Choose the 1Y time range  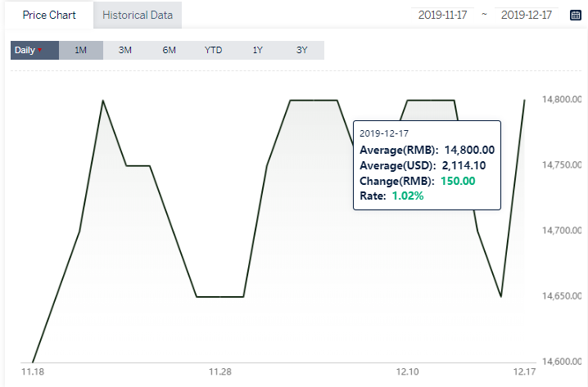coord(257,50)
